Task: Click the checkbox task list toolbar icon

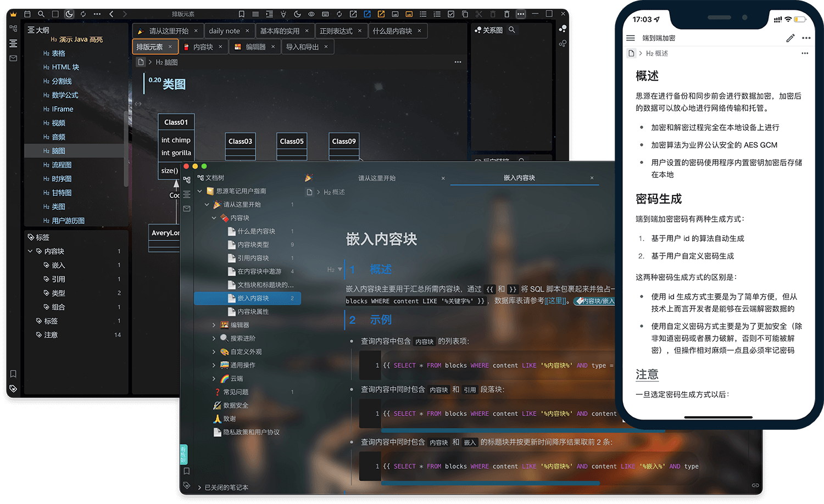Action: point(451,14)
